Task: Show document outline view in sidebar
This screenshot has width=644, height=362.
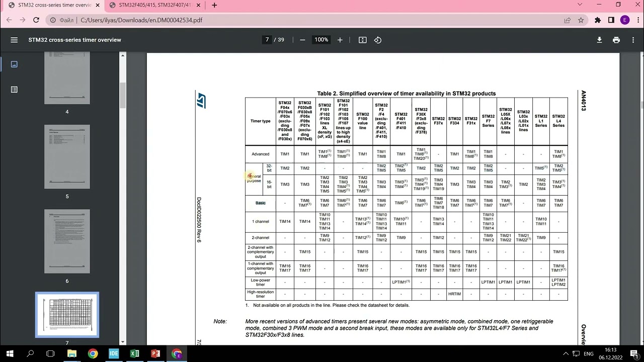Action: click(14, 89)
